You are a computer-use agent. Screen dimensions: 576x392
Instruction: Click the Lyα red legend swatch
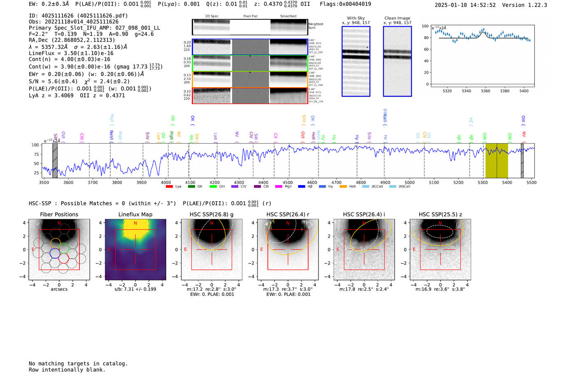point(169,187)
